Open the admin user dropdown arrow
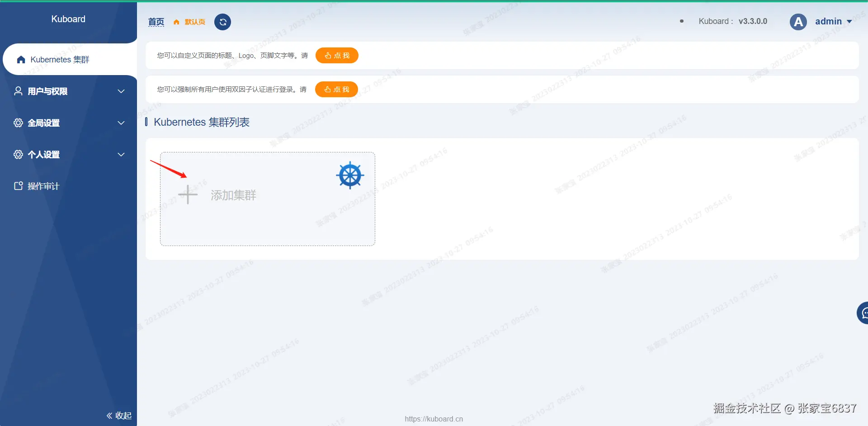 click(x=849, y=22)
